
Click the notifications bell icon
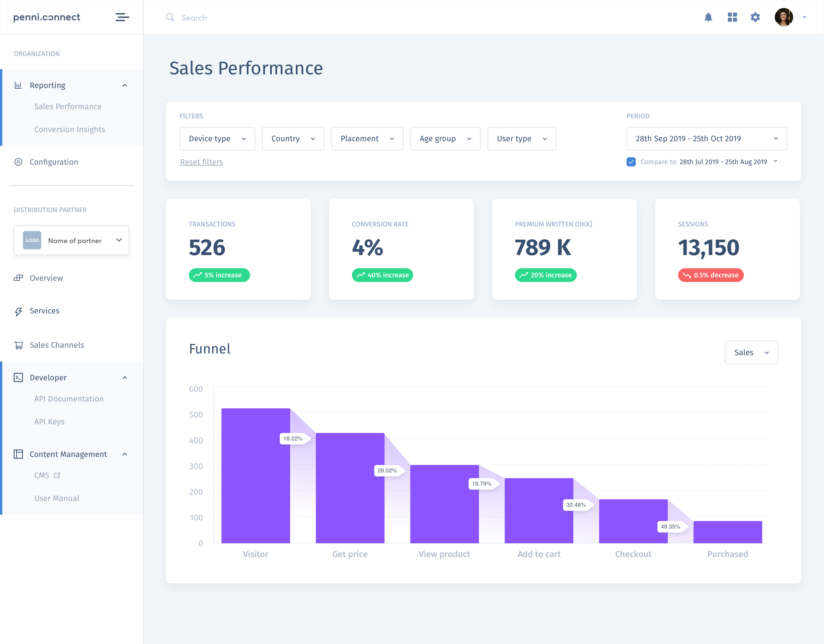708,17
